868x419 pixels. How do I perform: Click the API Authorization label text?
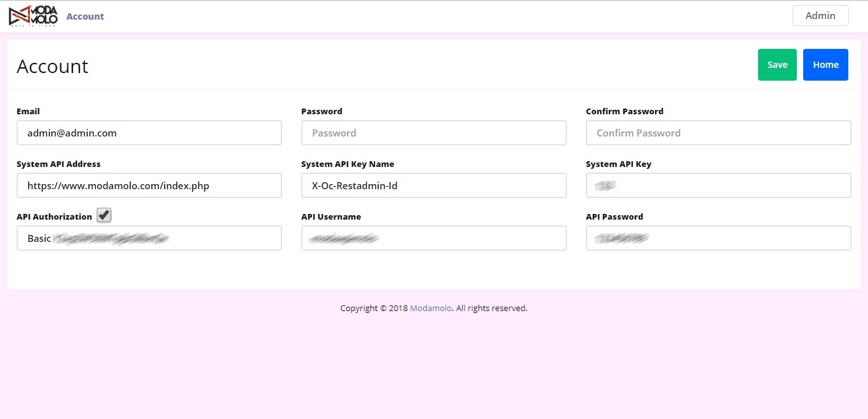click(x=54, y=217)
